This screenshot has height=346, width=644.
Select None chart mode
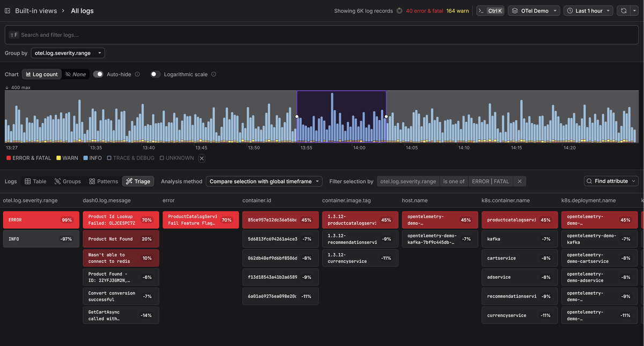click(76, 74)
